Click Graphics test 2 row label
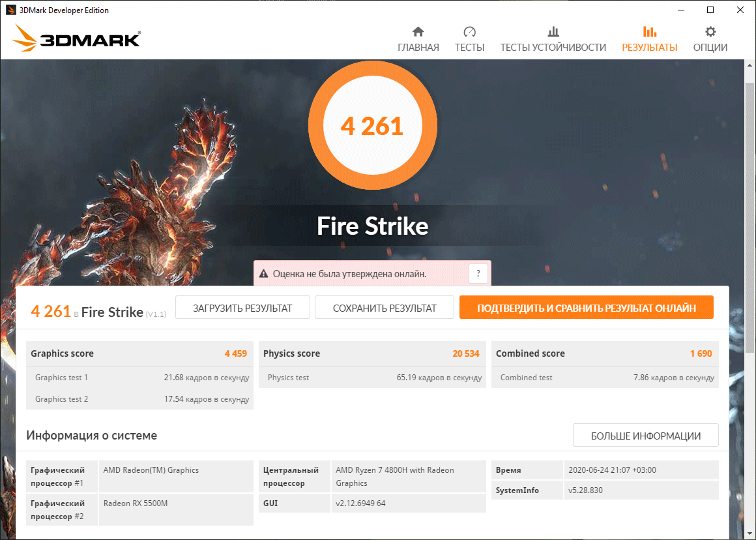The width and height of the screenshot is (756, 540). (x=62, y=399)
